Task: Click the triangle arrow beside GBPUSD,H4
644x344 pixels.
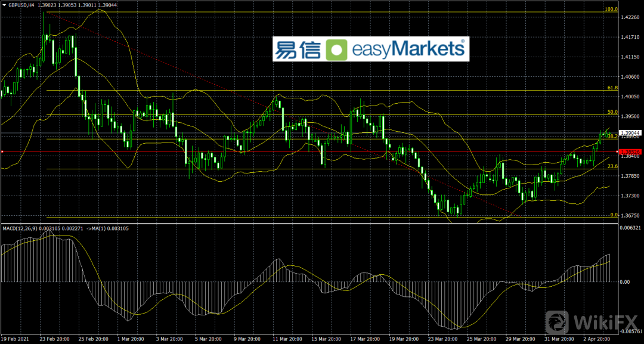Action: pyautogui.click(x=4, y=5)
